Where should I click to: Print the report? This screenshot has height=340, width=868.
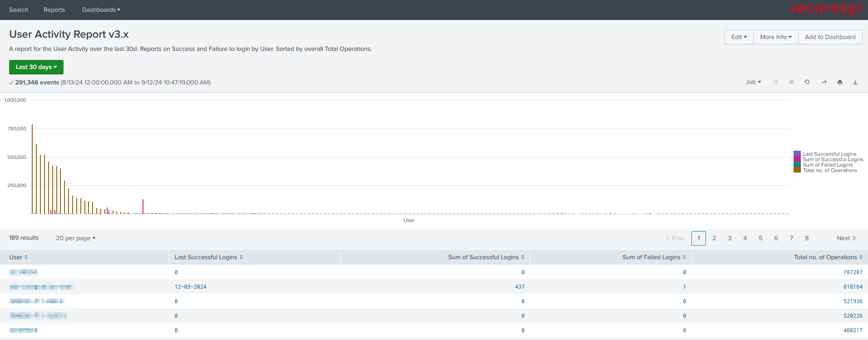pos(840,82)
